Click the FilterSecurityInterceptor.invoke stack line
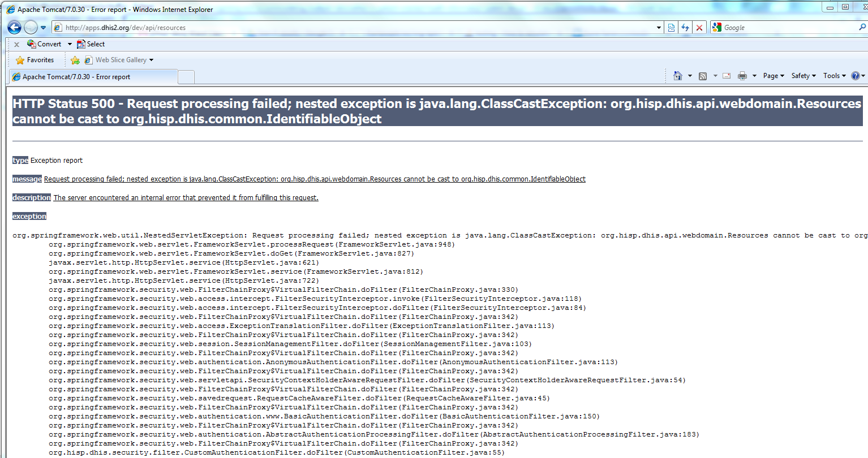This screenshot has height=458, width=868. 315,299
